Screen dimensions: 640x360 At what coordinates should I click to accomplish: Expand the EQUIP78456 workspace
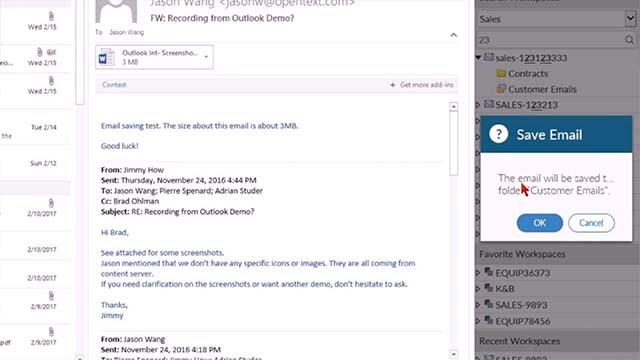coord(478,321)
